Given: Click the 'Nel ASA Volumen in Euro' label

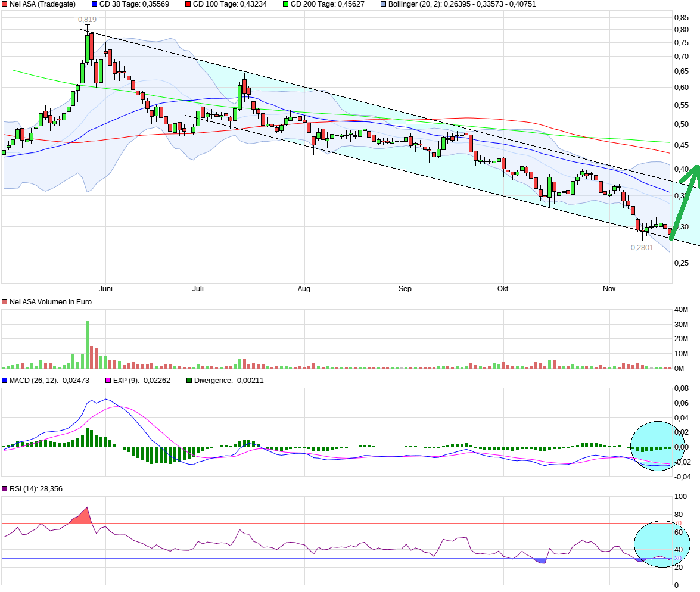Looking at the screenshot, I should point(51,302).
